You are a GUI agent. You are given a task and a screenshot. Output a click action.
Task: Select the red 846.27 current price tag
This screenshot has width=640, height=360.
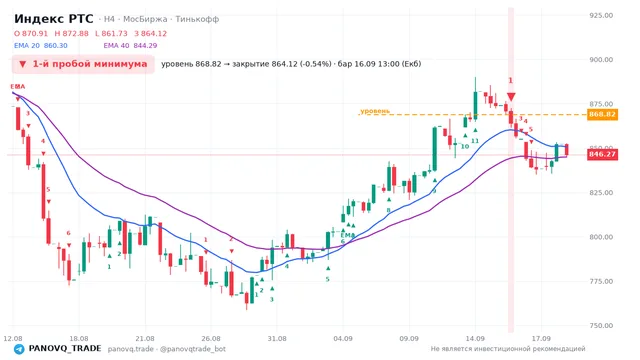(x=602, y=154)
